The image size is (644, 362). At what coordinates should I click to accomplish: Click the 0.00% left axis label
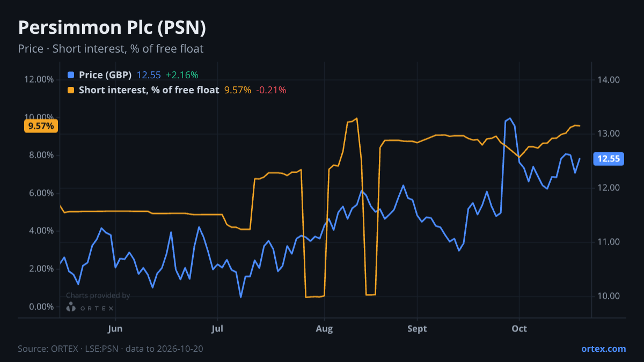pos(41,307)
